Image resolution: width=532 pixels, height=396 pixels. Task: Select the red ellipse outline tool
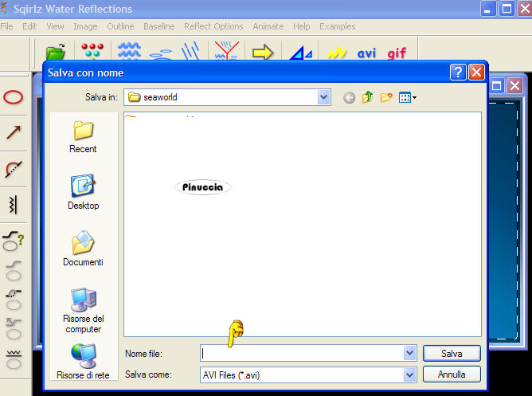point(13,97)
